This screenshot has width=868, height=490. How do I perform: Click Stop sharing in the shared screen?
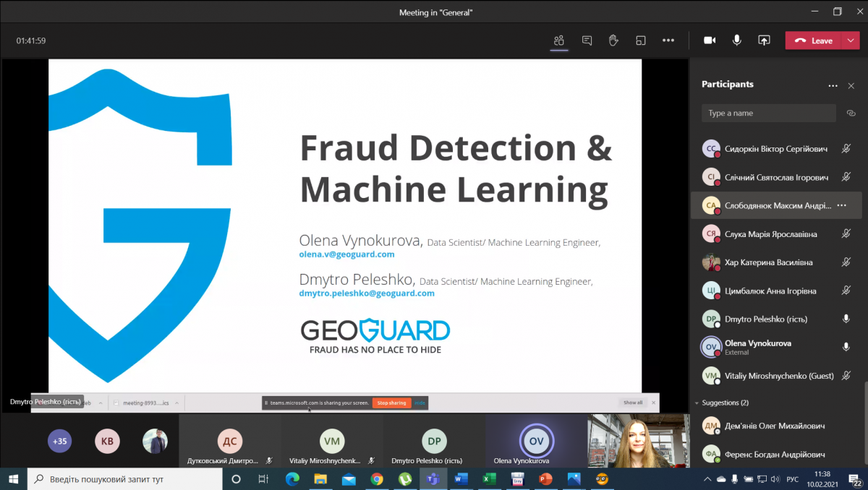tap(392, 403)
